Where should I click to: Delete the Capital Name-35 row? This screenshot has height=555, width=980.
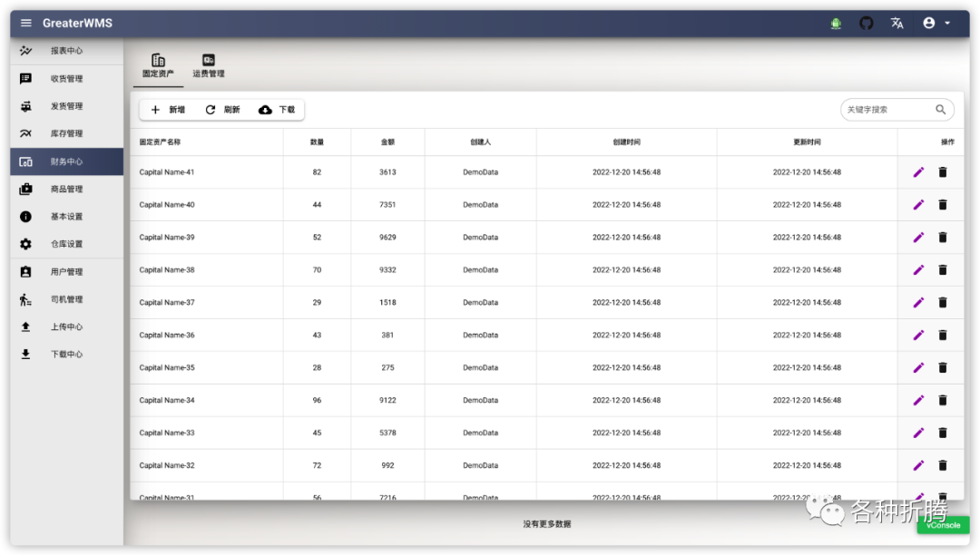[x=943, y=367]
